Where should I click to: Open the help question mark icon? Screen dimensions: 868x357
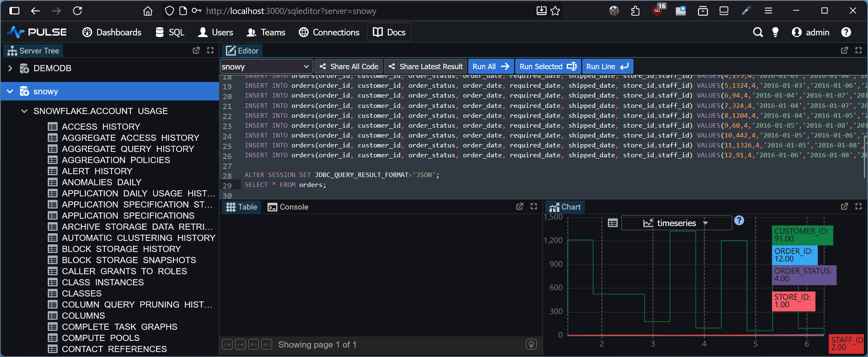click(x=846, y=32)
